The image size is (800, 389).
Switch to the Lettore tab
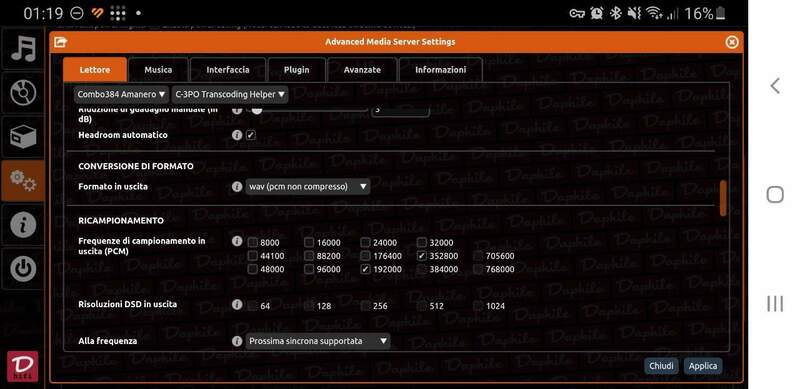pyautogui.click(x=95, y=70)
